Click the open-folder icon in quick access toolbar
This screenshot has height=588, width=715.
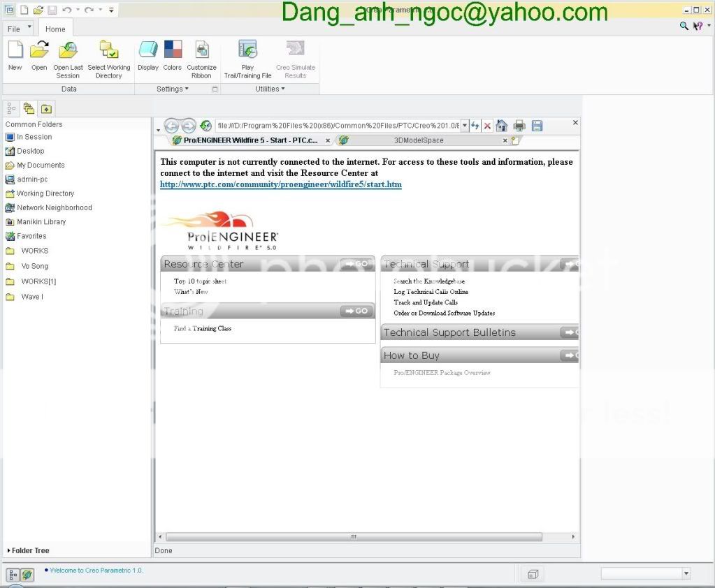coord(38,10)
